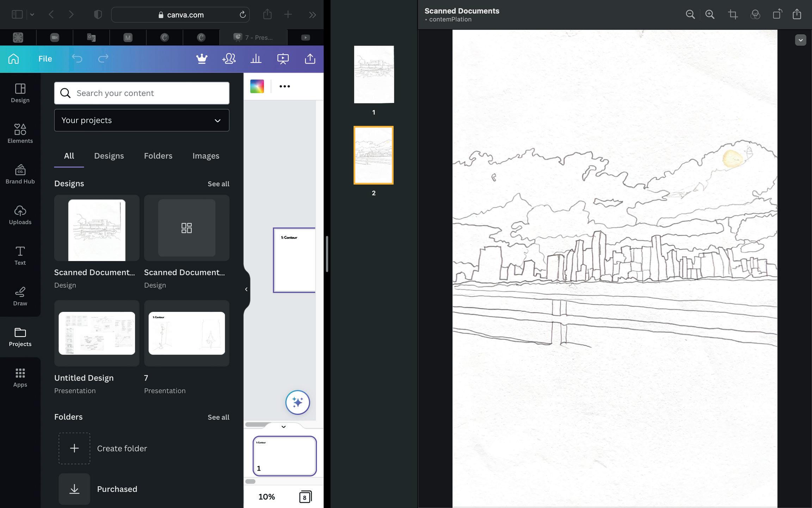The height and width of the screenshot is (508, 812).
Task: Toggle grid view showing 8 pages
Action: [305, 497]
